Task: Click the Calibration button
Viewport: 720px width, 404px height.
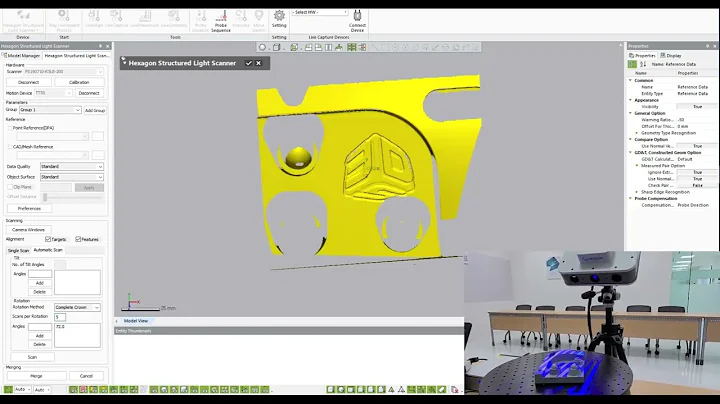Action: click(x=79, y=82)
